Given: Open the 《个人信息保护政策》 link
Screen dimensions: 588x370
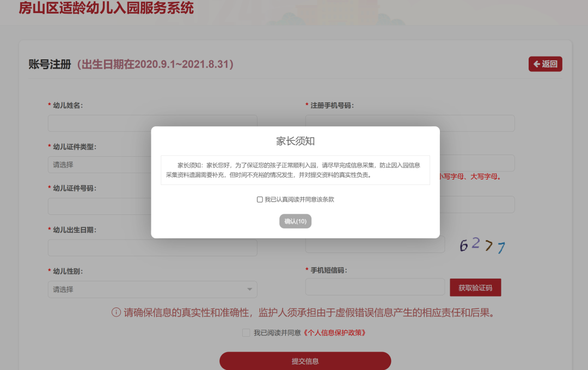Looking at the screenshot, I should 334,333.
